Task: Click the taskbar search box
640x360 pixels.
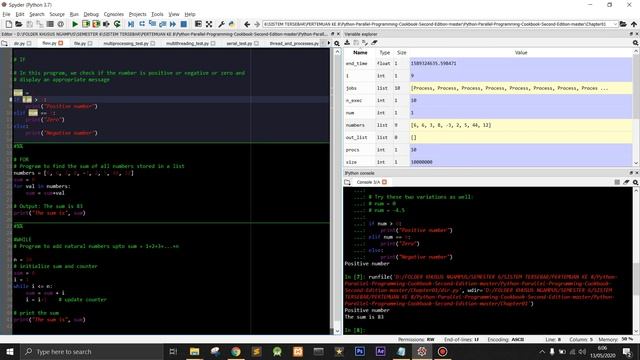Action: tap(91, 351)
